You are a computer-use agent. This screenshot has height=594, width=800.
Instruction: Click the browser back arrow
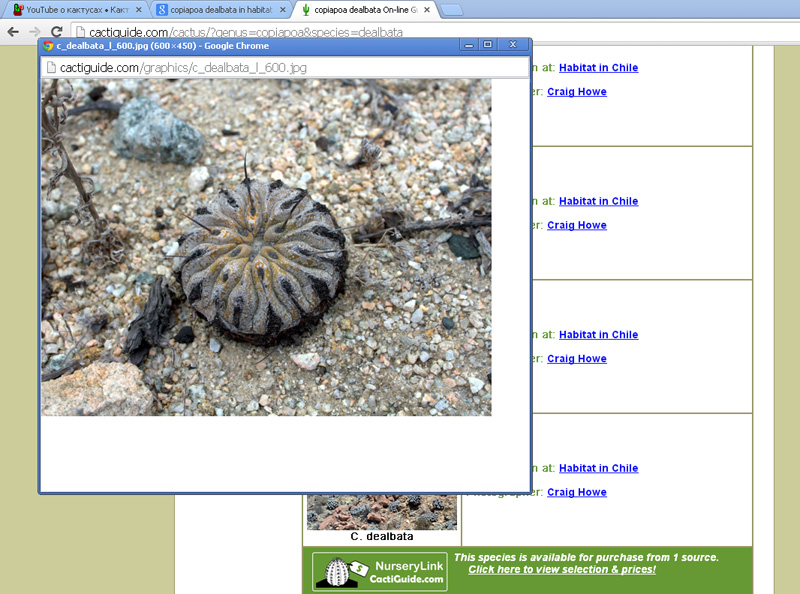tap(13, 32)
